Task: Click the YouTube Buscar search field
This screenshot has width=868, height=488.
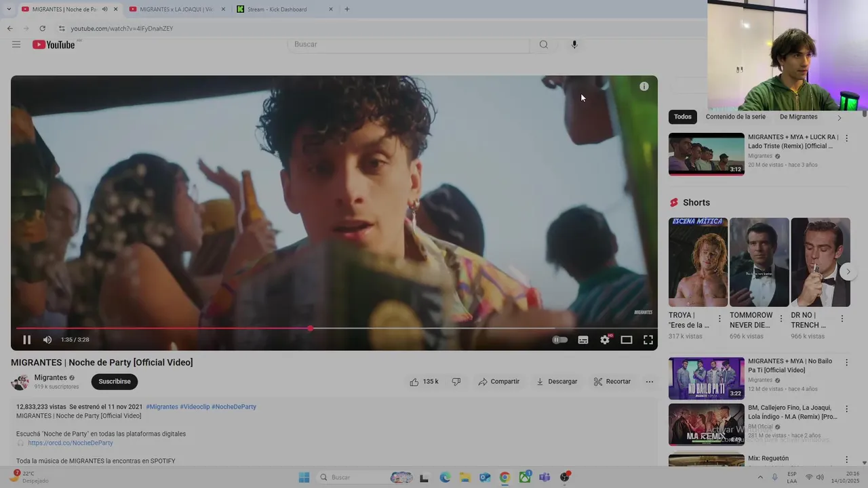Action: point(409,45)
